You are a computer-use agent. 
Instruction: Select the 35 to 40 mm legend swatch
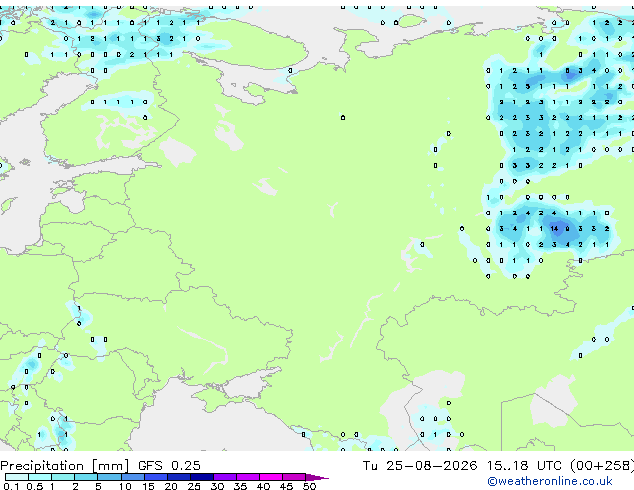click(247, 477)
